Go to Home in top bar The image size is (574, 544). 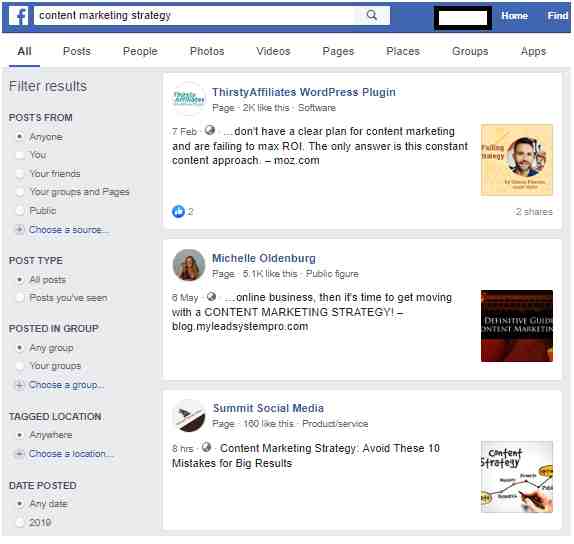point(514,16)
